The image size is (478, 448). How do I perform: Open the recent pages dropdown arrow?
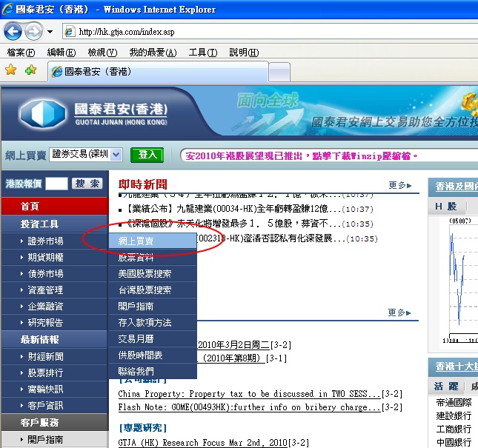[50, 31]
